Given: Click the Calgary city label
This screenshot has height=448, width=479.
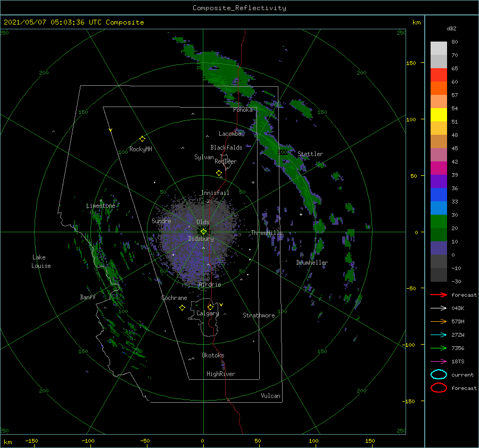Looking at the screenshot, I should coord(208,313).
